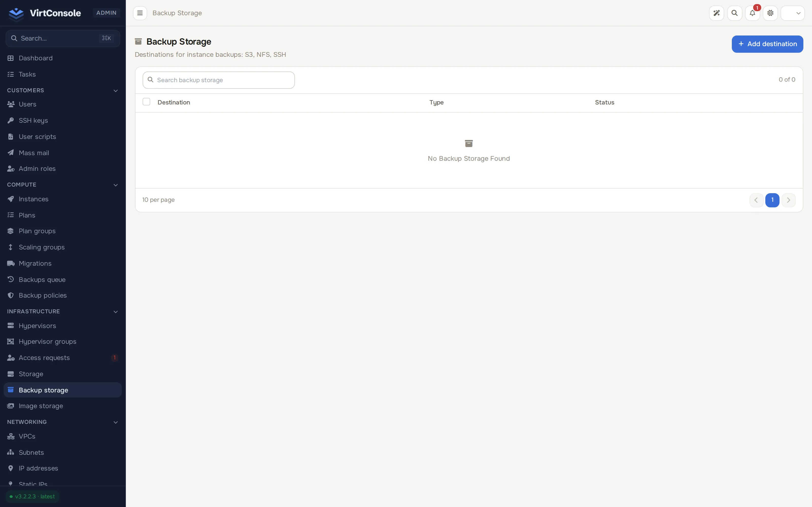Focus the Search backup storage field

(219, 80)
